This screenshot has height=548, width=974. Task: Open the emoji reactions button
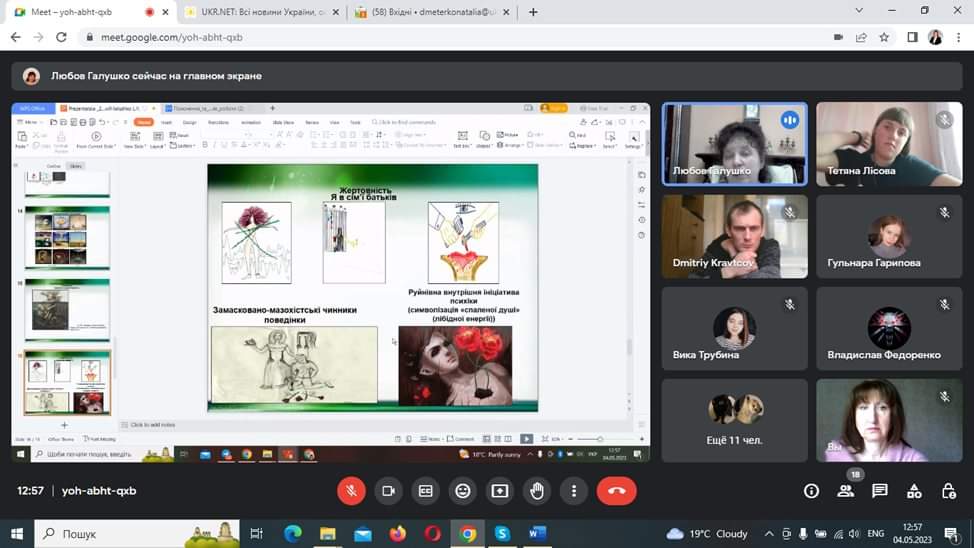pos(462,491)
